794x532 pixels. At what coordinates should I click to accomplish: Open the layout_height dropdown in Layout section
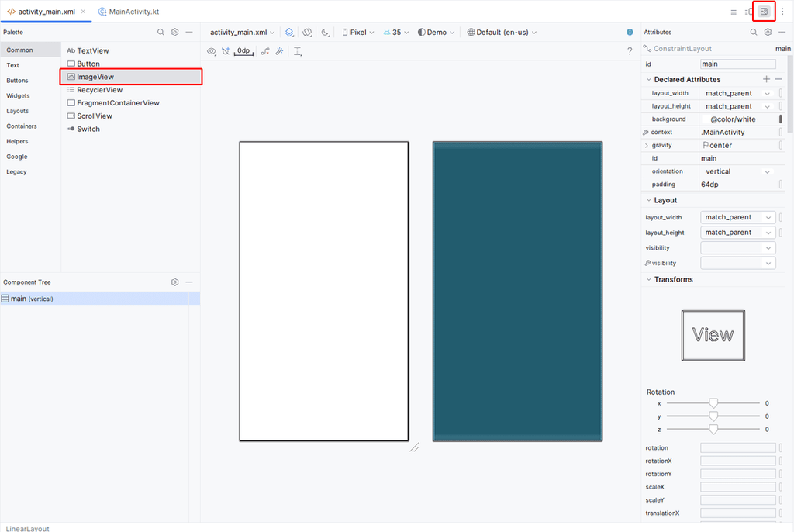[x=768, y=233]
